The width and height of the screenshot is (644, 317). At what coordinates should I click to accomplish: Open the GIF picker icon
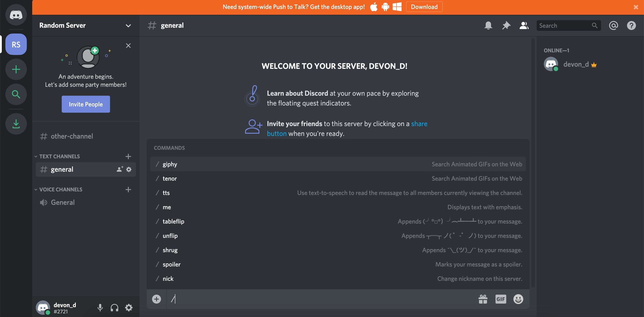[500, 299]
